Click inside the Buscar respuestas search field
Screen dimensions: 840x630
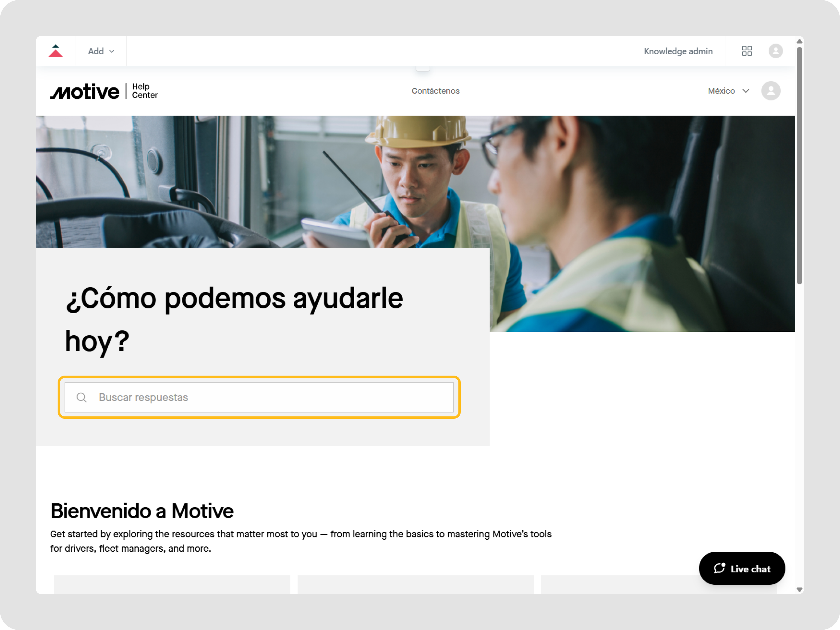(258, 397)
